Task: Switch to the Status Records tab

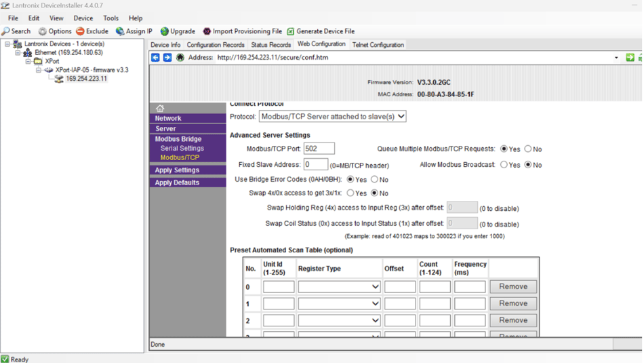Action: pyautogui.click(x=271, y=45)
